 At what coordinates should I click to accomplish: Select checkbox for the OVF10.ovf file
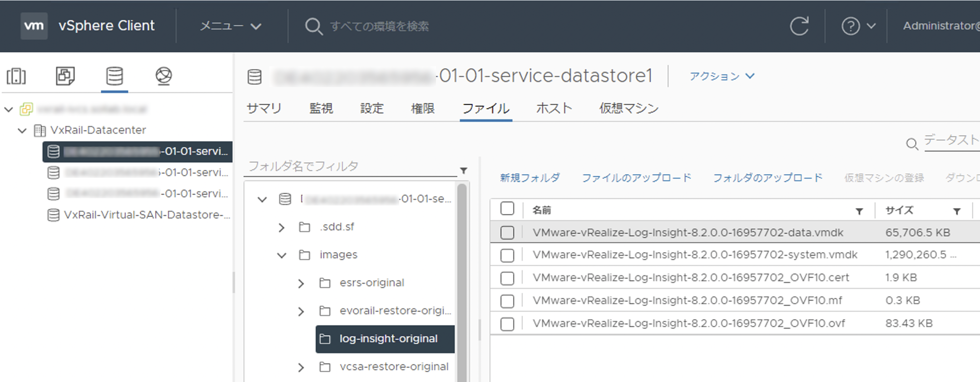point(507,324)
